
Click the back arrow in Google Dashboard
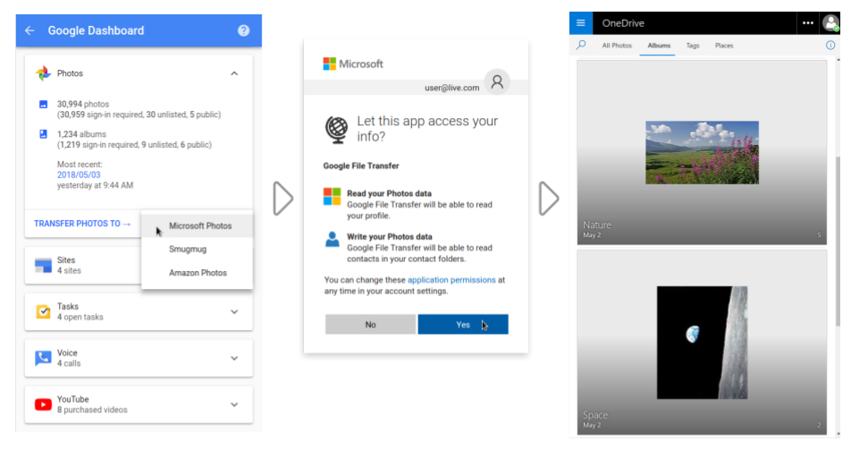(29, 30)
